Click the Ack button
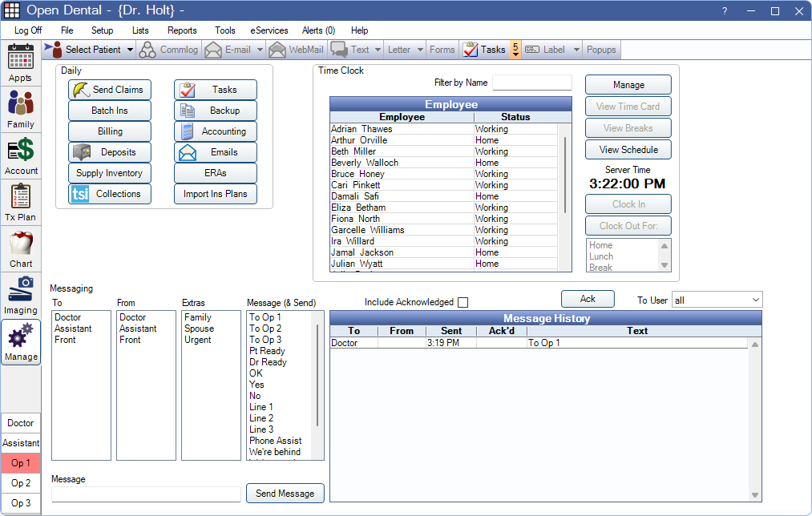 [588, 299]
